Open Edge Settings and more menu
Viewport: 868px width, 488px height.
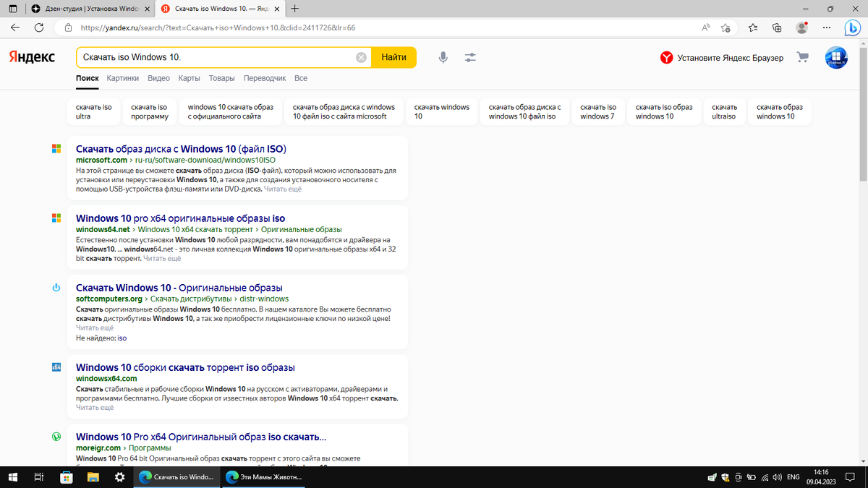click(x=827, y=28)
